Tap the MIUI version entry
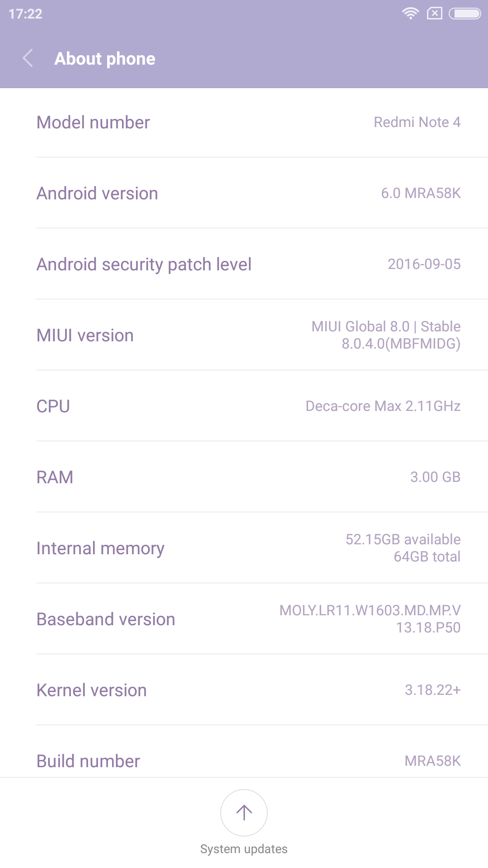Image resolution: width=488 pixels, height=868 pixels. click(x=244, y=335)
